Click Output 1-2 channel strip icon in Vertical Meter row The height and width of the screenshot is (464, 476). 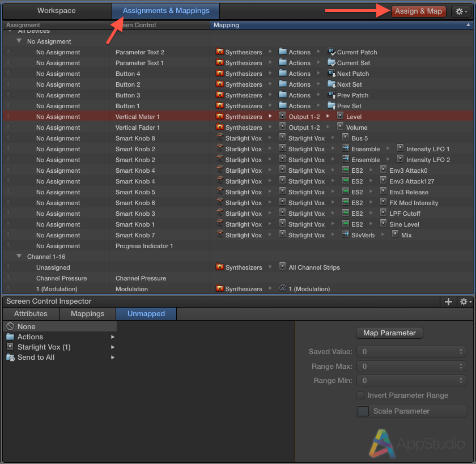283,116
